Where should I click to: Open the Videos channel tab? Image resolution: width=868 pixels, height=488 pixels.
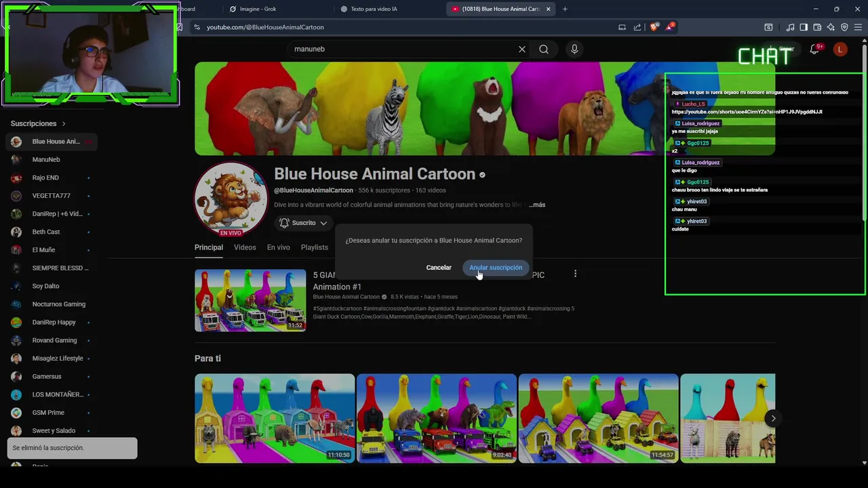coord(245,247)
